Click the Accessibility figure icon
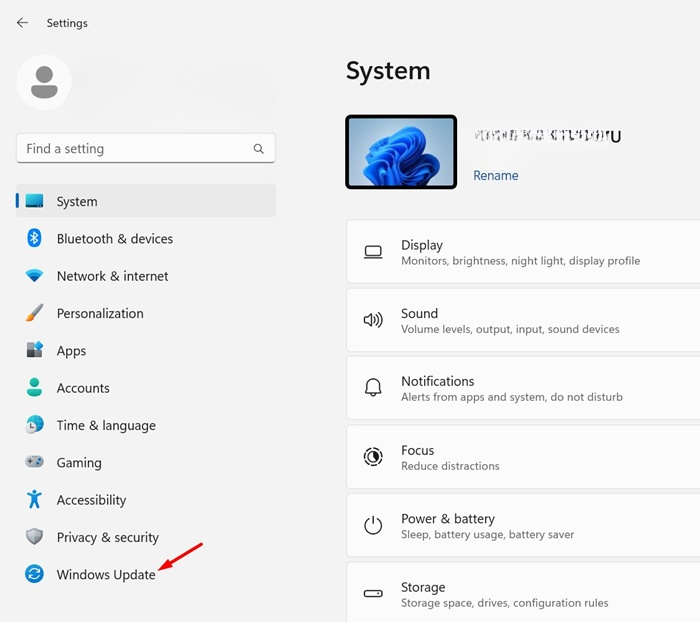 [34, 499]
